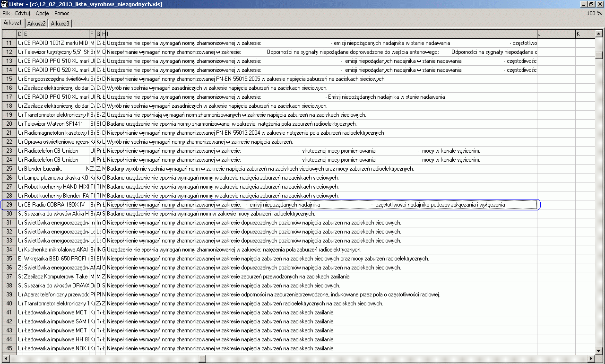This screenshot has height=364, width=605.
Task: Click the 'Robot kuchenny Blender' cell in row 28
Action: pos(56,196)
